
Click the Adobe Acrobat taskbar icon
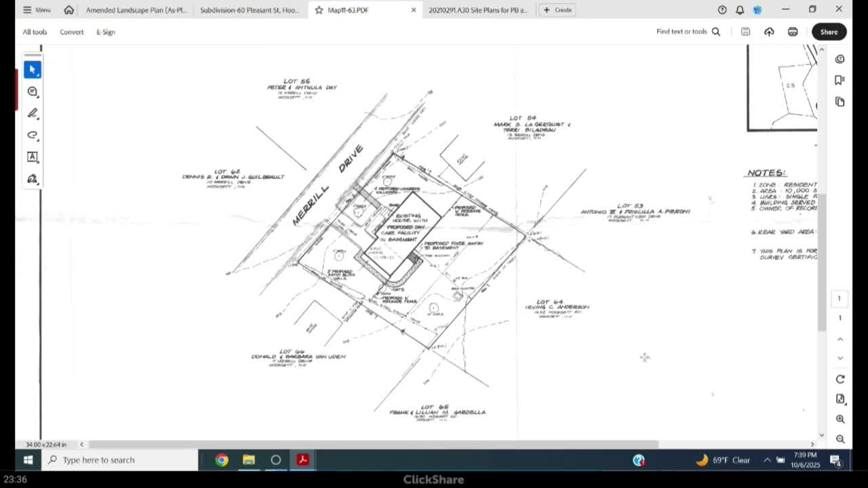(x=302, y=460)
